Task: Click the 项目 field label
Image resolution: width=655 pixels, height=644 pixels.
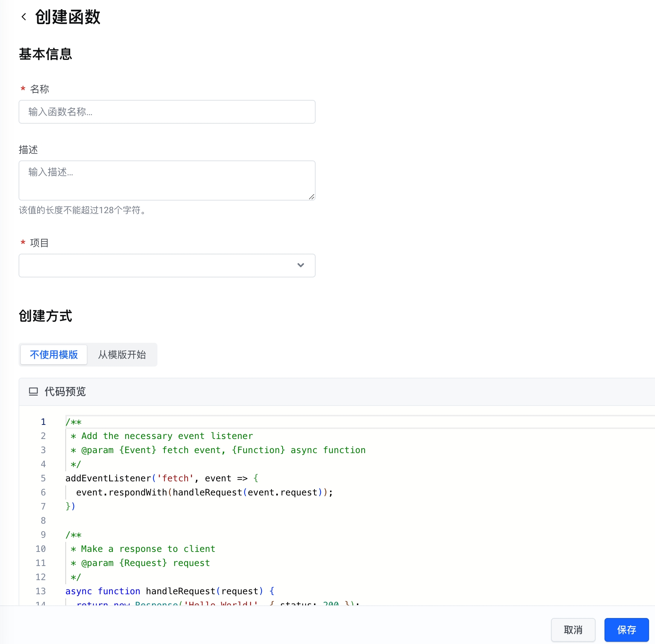Action: click(x=39, y=243)
